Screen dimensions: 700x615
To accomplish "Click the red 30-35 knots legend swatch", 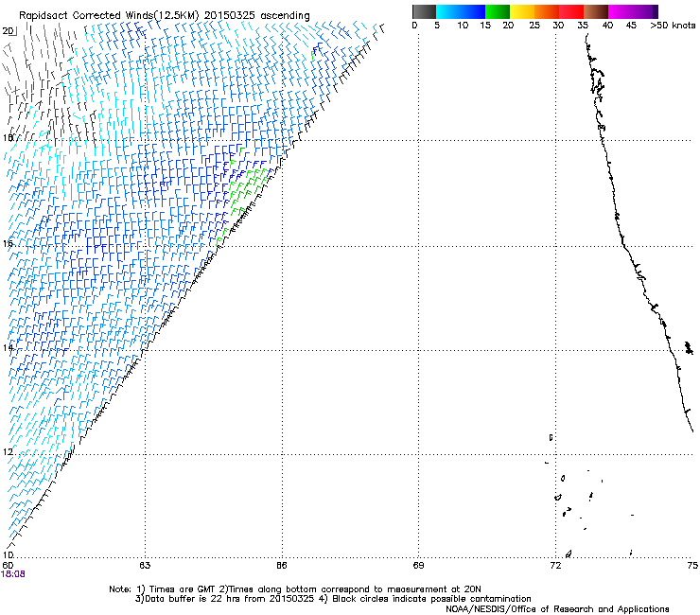I will coord(571,12).
